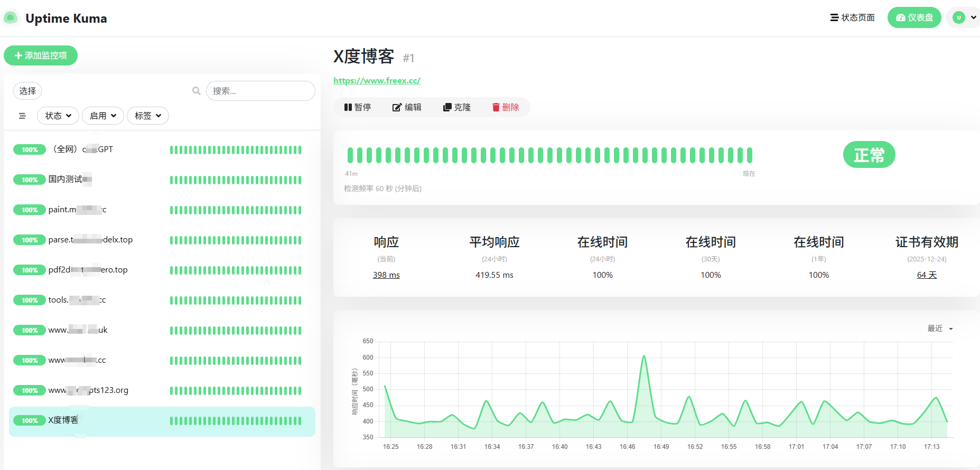Select the parse delx.top monitor
980x470 pixels.
162,240
